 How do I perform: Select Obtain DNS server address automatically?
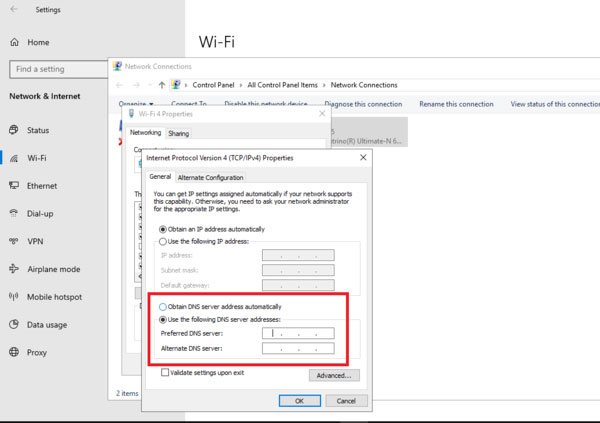click(x=164, y=306)
